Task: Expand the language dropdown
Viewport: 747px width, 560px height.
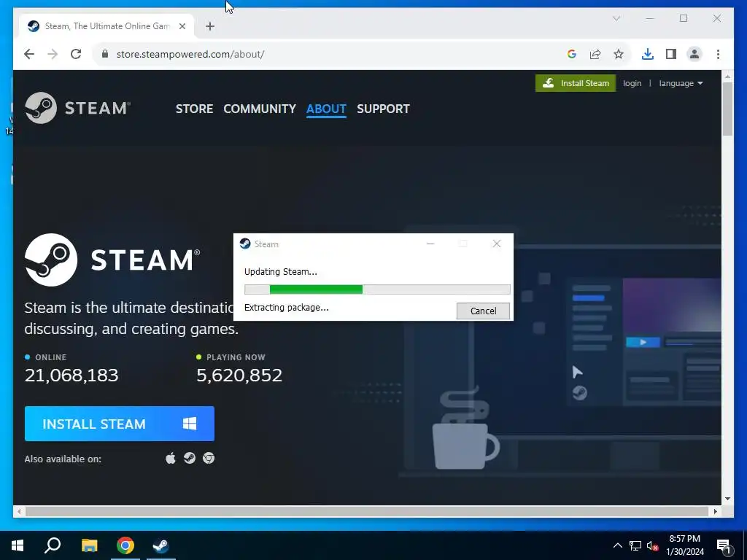Action: 681,83
